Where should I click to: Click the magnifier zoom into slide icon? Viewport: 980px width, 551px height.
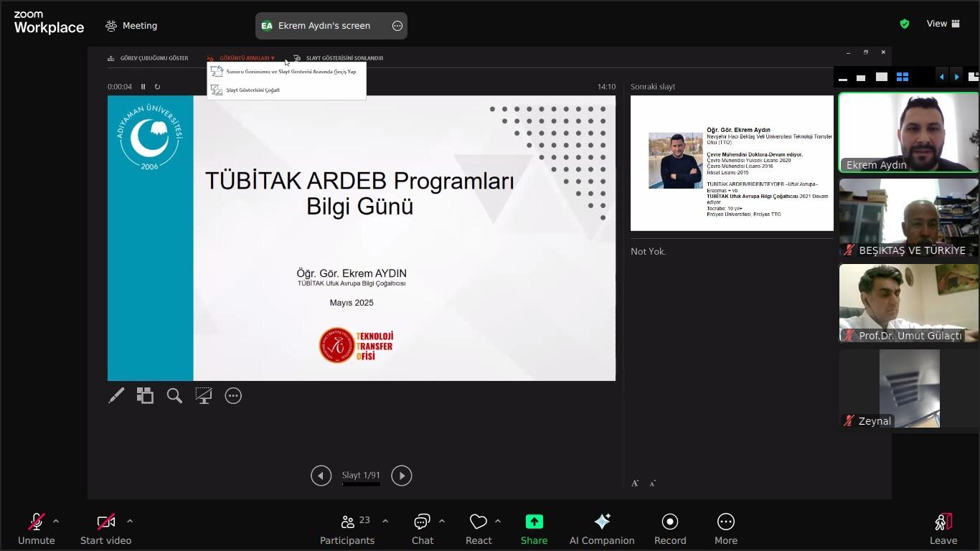tap(174, 395)
